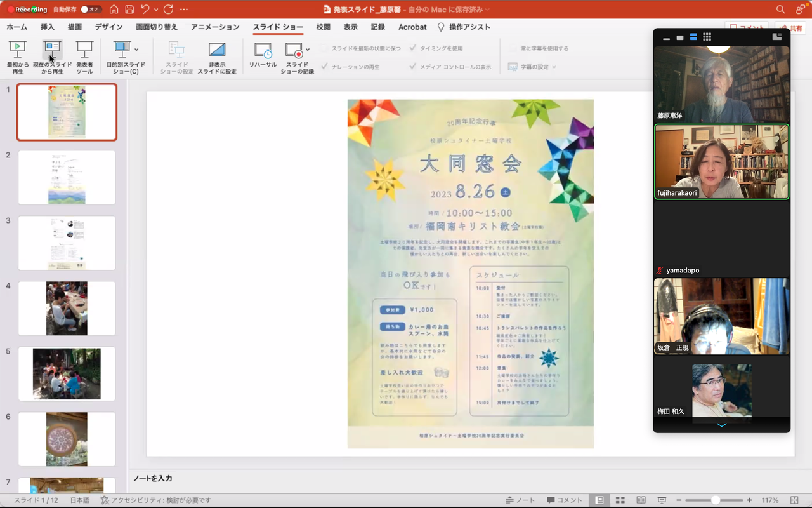
Task: Open Comments (コメント) from status bar
Action: (565, 500)
